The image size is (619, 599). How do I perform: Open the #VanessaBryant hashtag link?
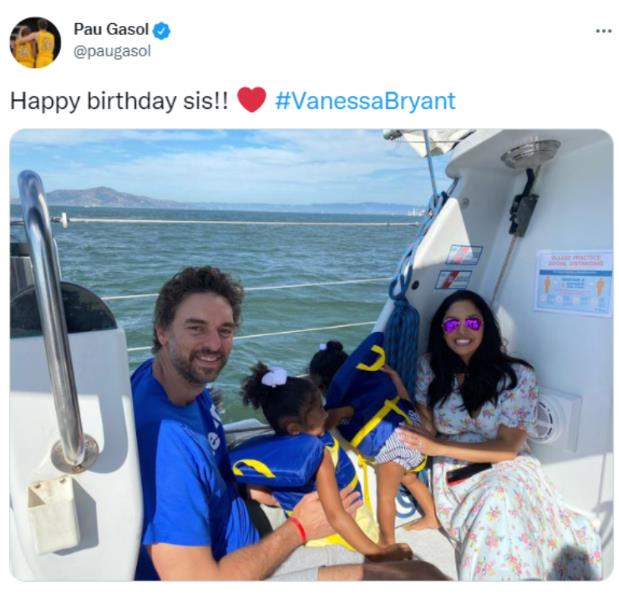365,101
